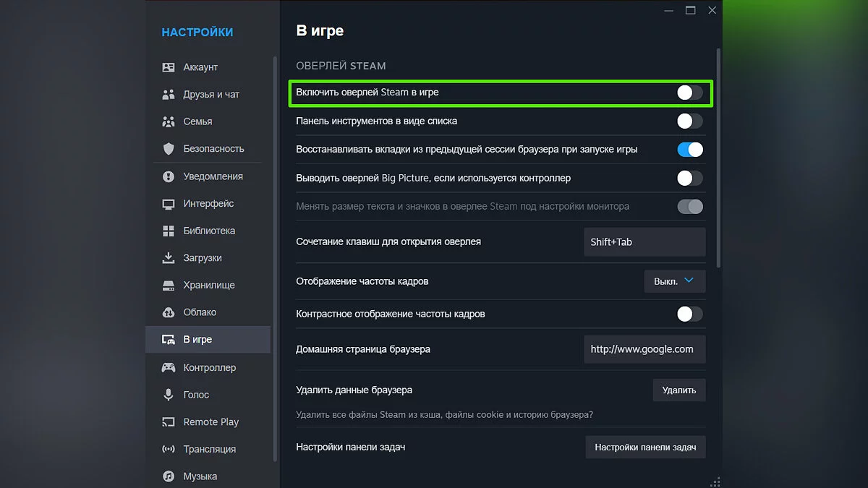
Task: Click the settings content vertical scrollbar
Action: pyautogui.click(x=718, y=159)
